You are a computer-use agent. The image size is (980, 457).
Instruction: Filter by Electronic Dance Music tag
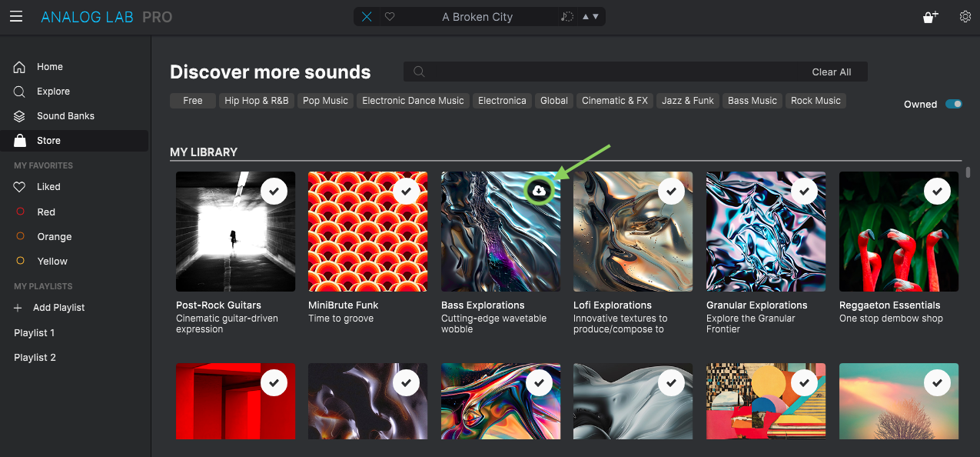point(413,101)
